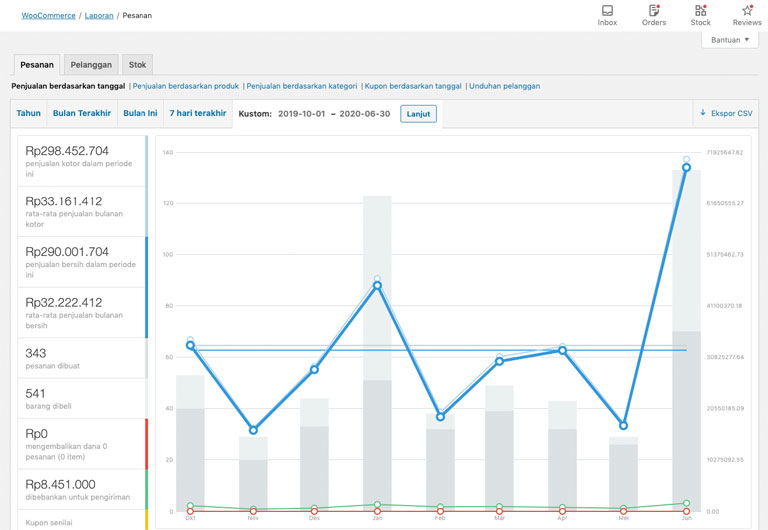Click the end date field 2020-06-30
The width and height of the screenshot is (768, 530).
365,114
